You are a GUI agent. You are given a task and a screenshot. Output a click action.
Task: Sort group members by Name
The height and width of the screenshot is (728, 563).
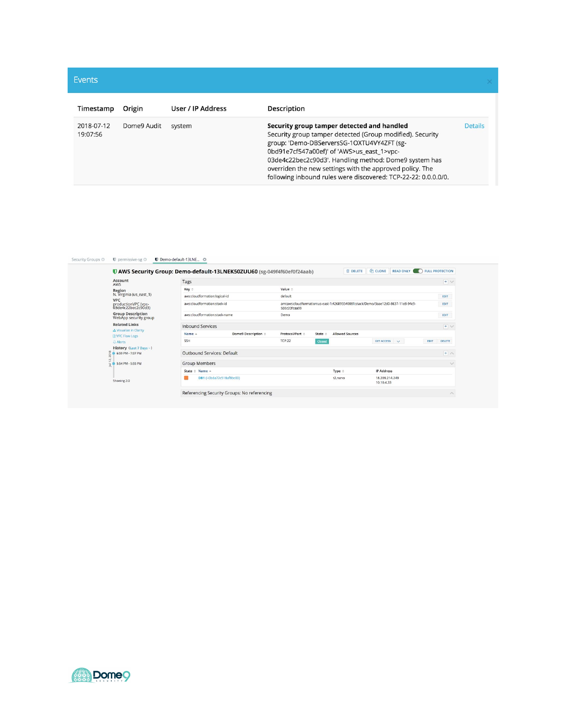(205, 371)
